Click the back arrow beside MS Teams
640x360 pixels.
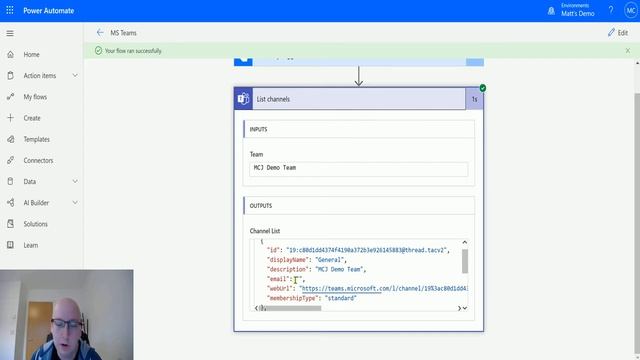pyautogui.click(x=100, y=33)
